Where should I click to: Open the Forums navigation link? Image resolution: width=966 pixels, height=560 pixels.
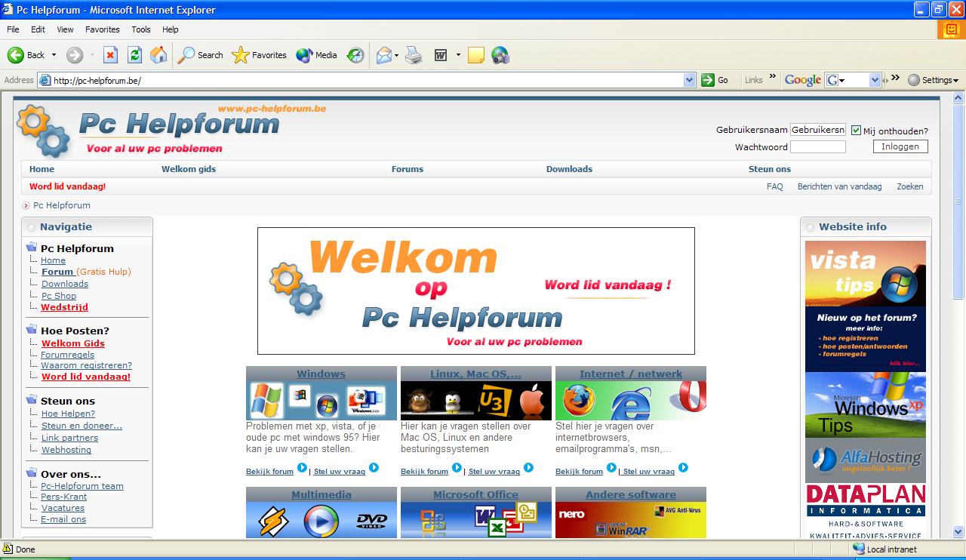click(408, 169)
